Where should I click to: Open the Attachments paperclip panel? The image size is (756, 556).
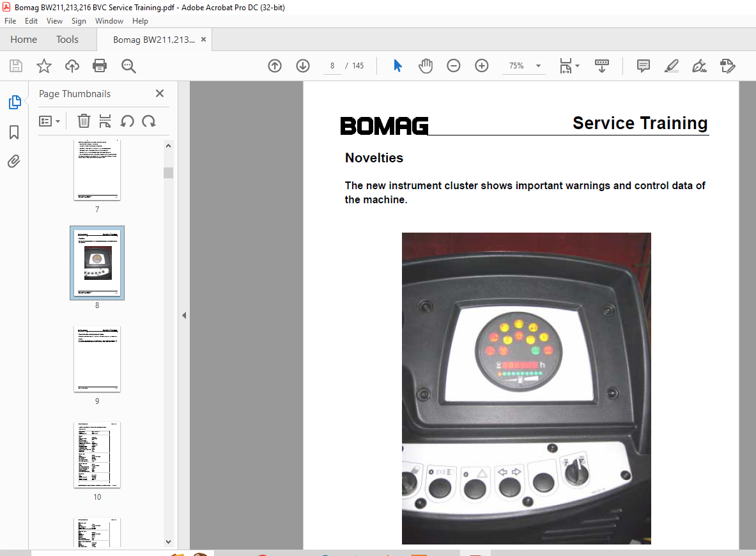(x=14, y=161)
